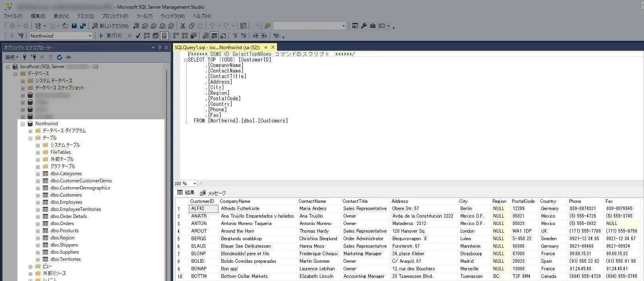Image resolution: width=644 pixels, height=281 pixels.
Task: Open the Northwind database dropdown
Action: pyautogui.click(x=90, y=36)
